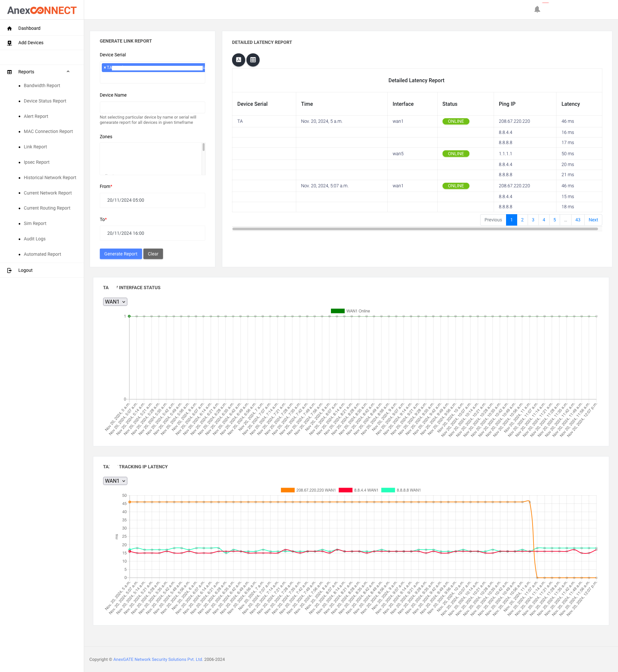Click the From date input field
This screenshot has height=672, width=618.
(x=152, y=200)
